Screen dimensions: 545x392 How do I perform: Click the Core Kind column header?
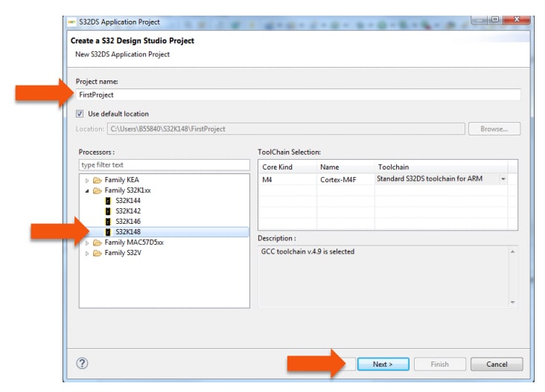(x=287, y=167)
